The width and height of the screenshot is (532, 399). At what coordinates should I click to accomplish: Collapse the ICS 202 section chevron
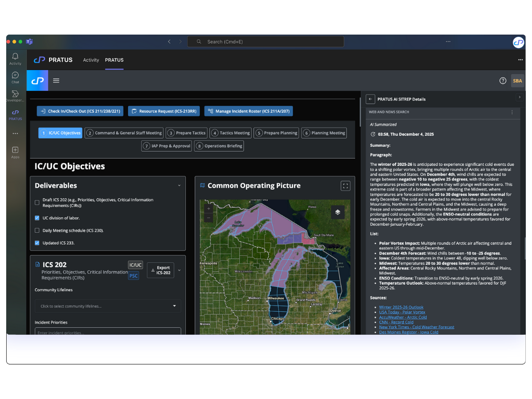click(x=179, y=270)
